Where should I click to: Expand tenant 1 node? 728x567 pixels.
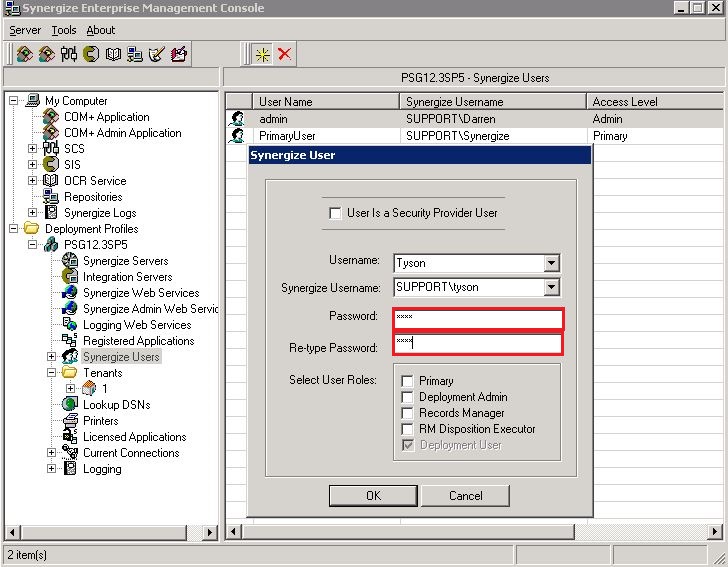(x=71, y=389)
